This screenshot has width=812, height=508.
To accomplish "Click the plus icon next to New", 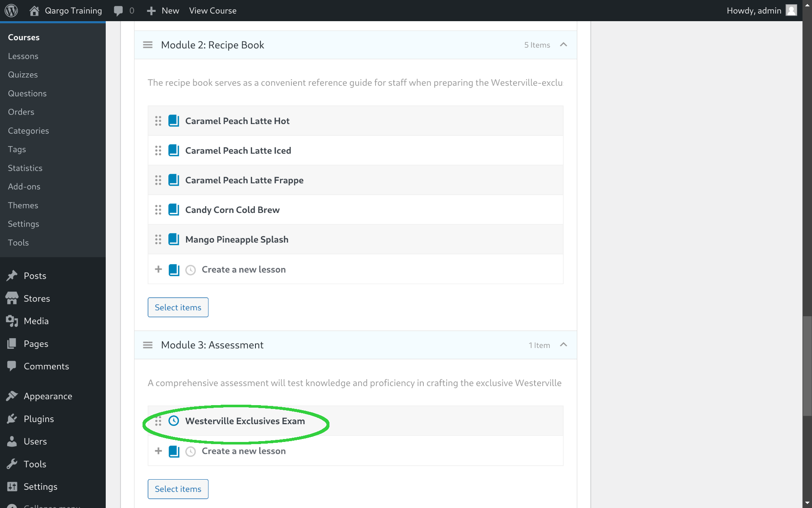I will coord(151,11).
